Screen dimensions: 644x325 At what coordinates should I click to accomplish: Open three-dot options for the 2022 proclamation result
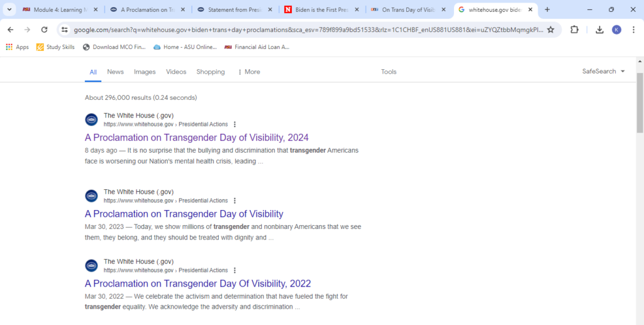235,270
